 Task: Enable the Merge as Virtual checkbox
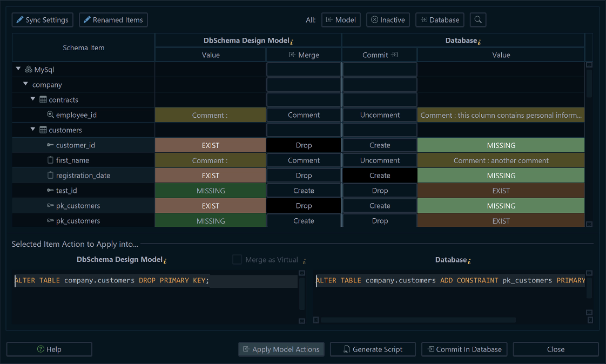pos(237,259)
